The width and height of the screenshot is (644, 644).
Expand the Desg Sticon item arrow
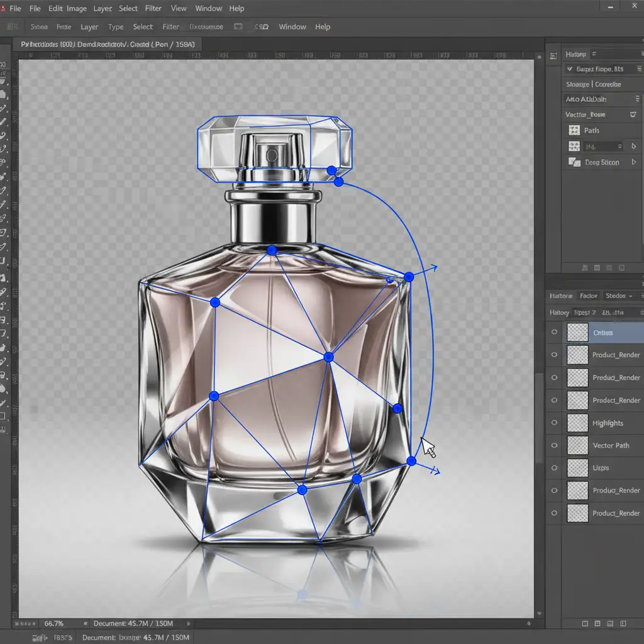pos(633,162)
